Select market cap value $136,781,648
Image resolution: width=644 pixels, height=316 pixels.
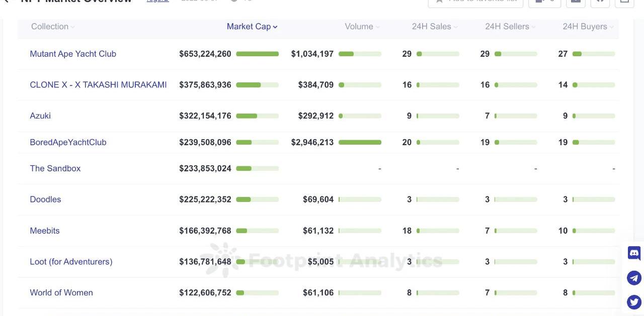tap(205, 262)
